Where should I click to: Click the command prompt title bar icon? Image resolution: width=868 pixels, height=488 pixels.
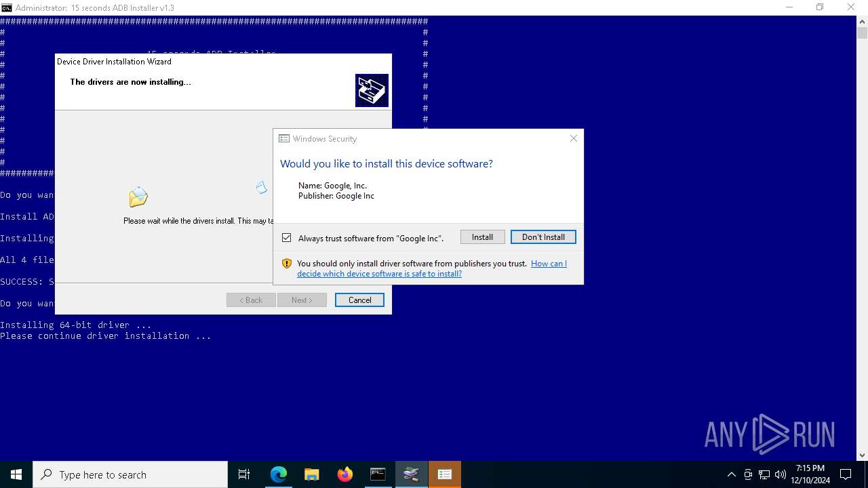(x=7, y=7)
